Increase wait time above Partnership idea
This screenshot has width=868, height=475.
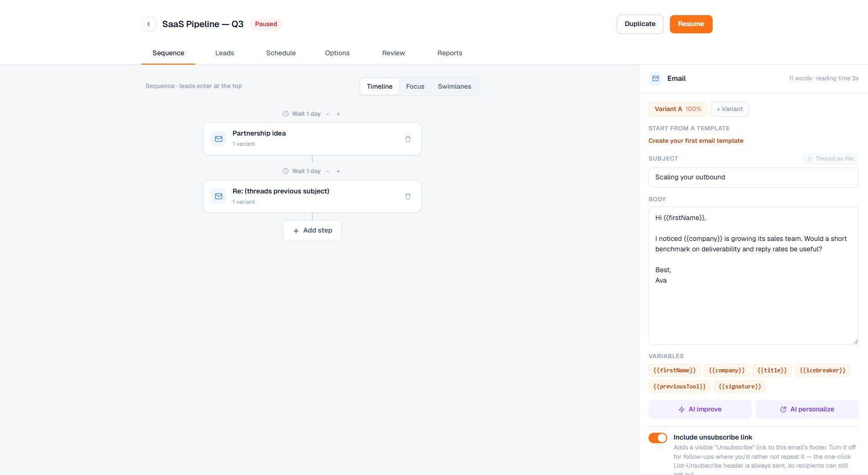click(338, 114)
